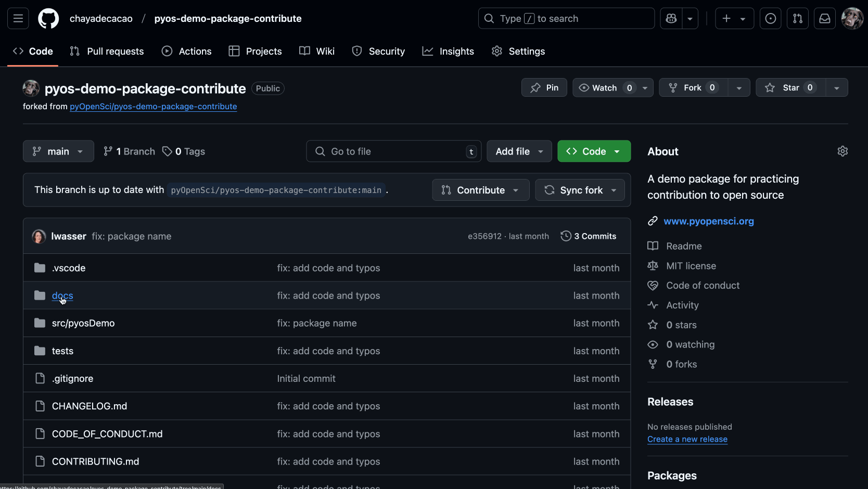
Task: Click the Type / to search box
Action: click(x=566, y=19)
